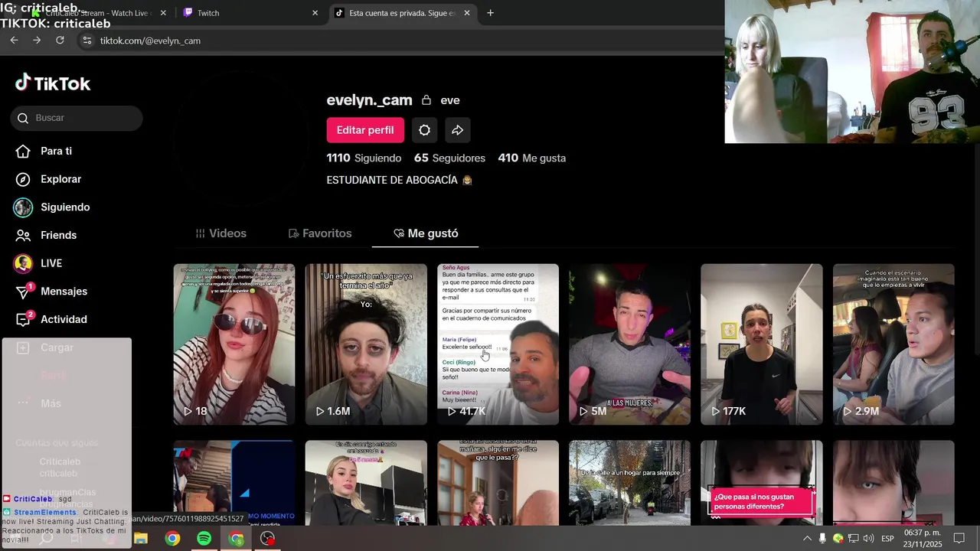Switch to the Videos tab
The image size is (980, 551).
[x=221, y=233]
